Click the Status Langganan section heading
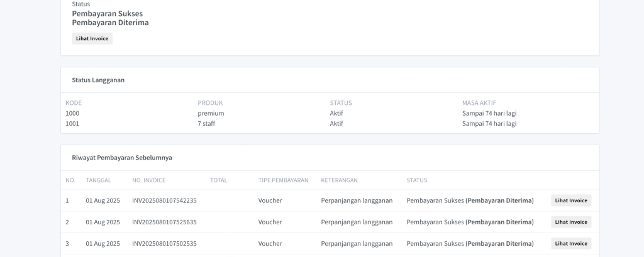 (98, 80)
